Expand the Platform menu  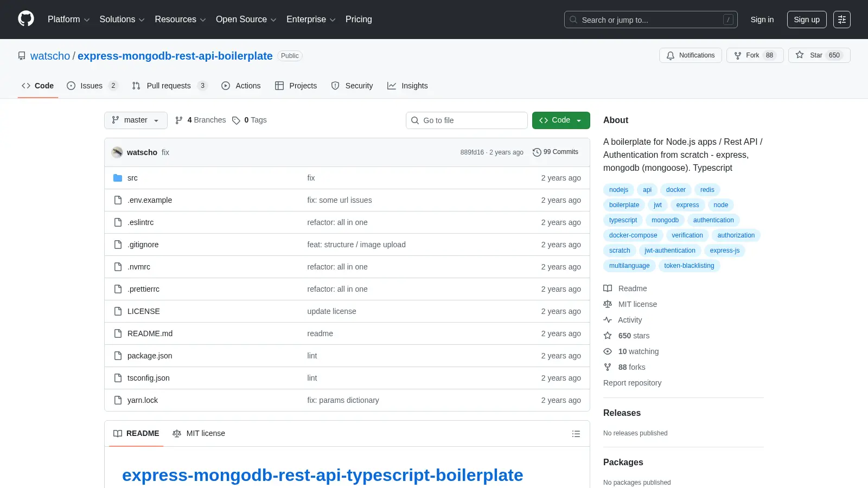[x=68, y=20]
